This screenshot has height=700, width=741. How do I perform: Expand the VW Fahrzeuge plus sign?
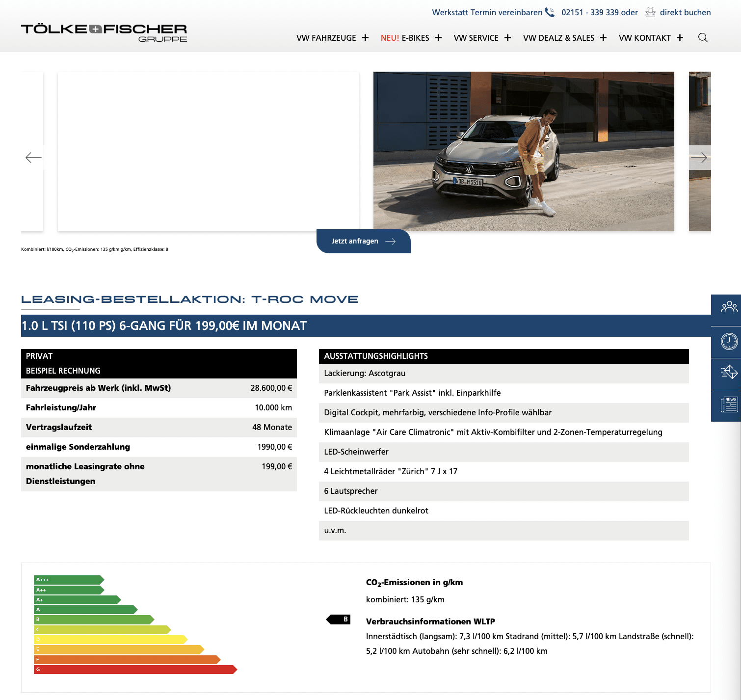point(365,38)
